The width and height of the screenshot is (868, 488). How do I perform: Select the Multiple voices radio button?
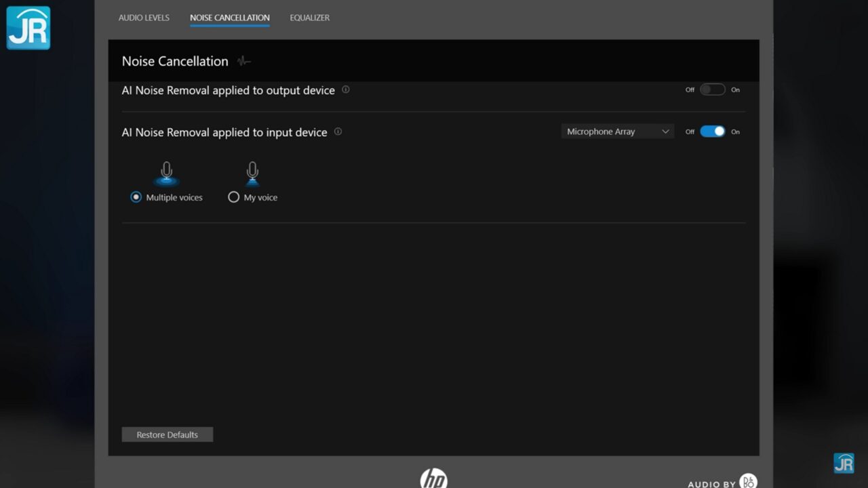136,197
